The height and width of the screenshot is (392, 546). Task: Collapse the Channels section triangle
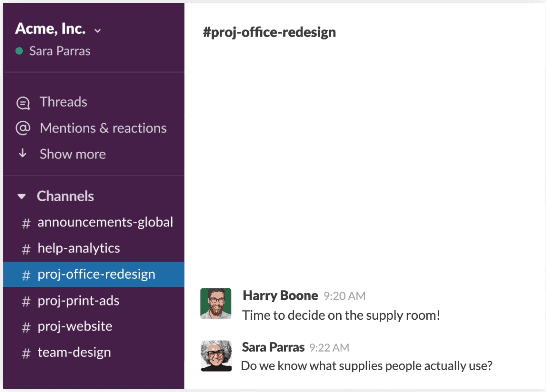tap(22, 197)
